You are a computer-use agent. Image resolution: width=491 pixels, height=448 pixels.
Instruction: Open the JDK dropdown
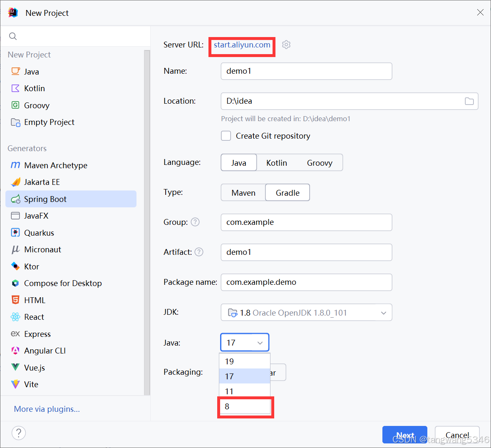(x=306, y=312)
